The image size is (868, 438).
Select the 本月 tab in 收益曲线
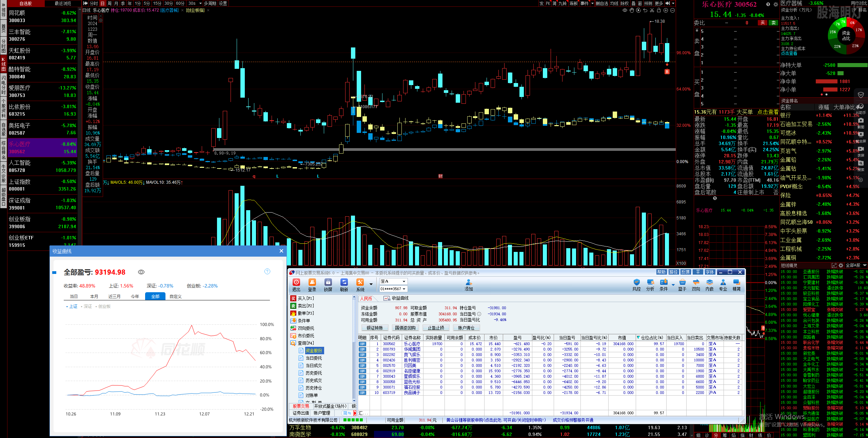click(94, 296)
